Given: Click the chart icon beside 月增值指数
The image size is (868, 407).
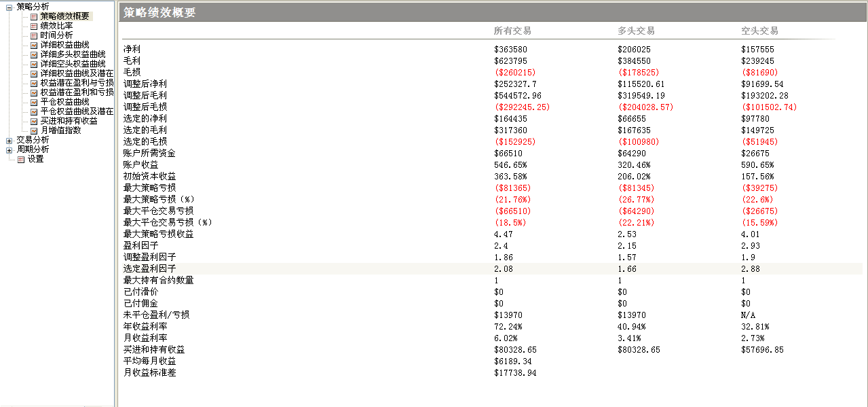Looking at the screenshot, I should (x=34, y=130).
